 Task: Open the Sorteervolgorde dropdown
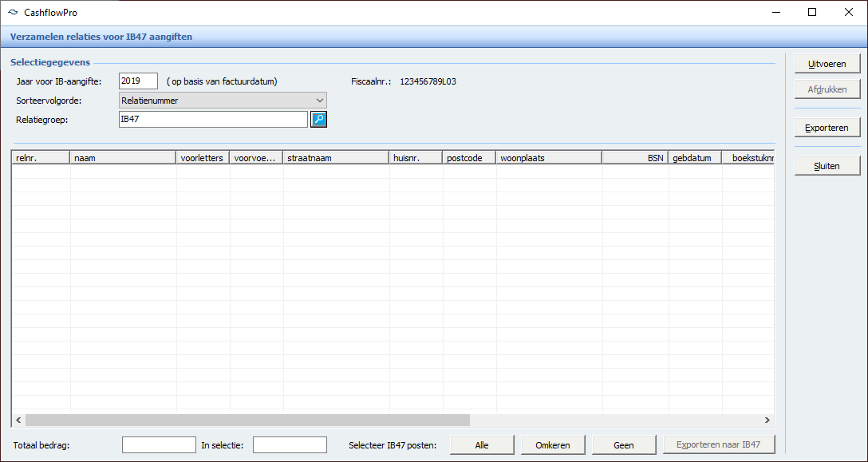coord(223,101)
